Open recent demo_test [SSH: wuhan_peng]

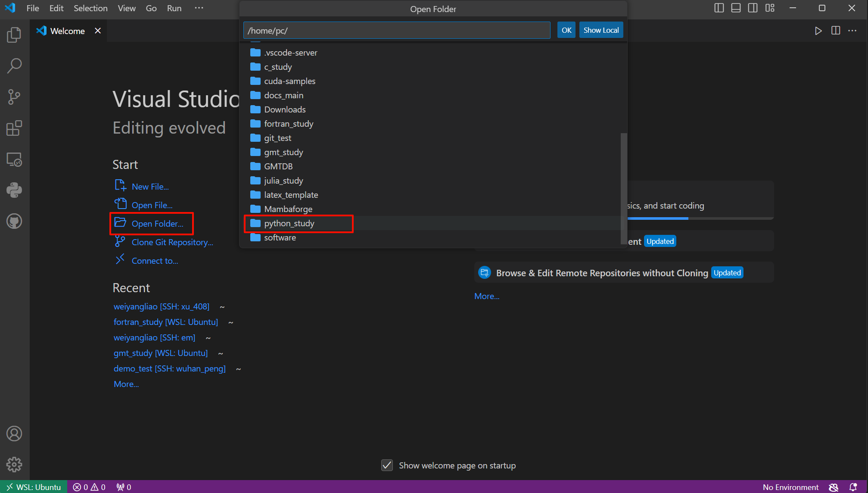pos(170,368)
